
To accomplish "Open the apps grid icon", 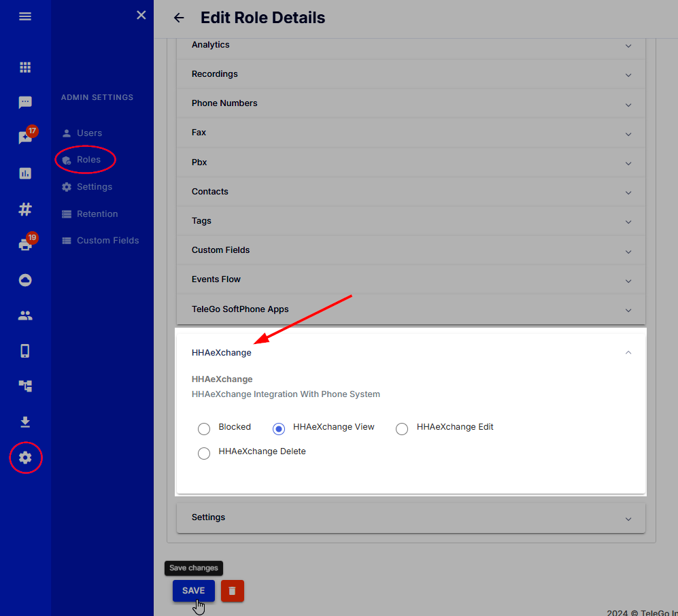I will point(25,67).
